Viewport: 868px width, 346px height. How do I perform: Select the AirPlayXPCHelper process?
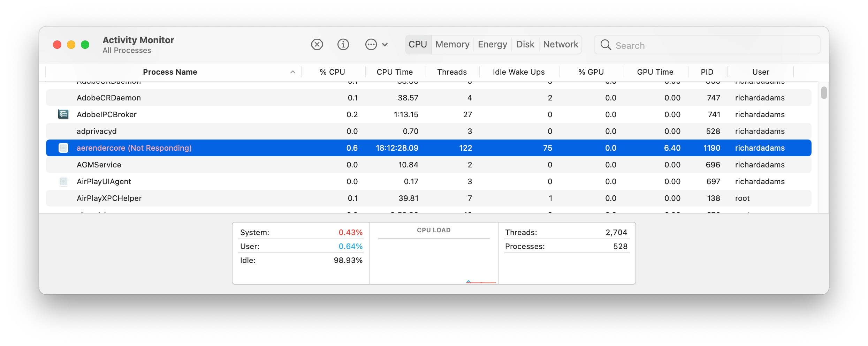coord(429,198)
